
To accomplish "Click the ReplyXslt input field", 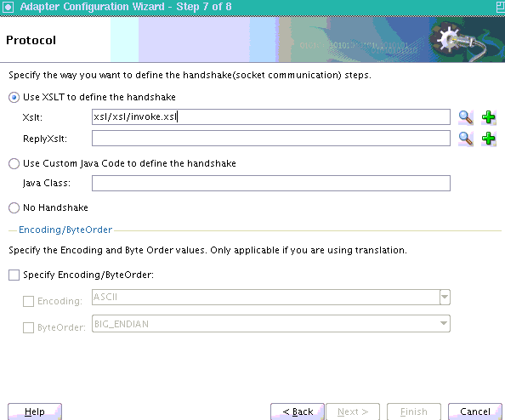I will point(271,139).
